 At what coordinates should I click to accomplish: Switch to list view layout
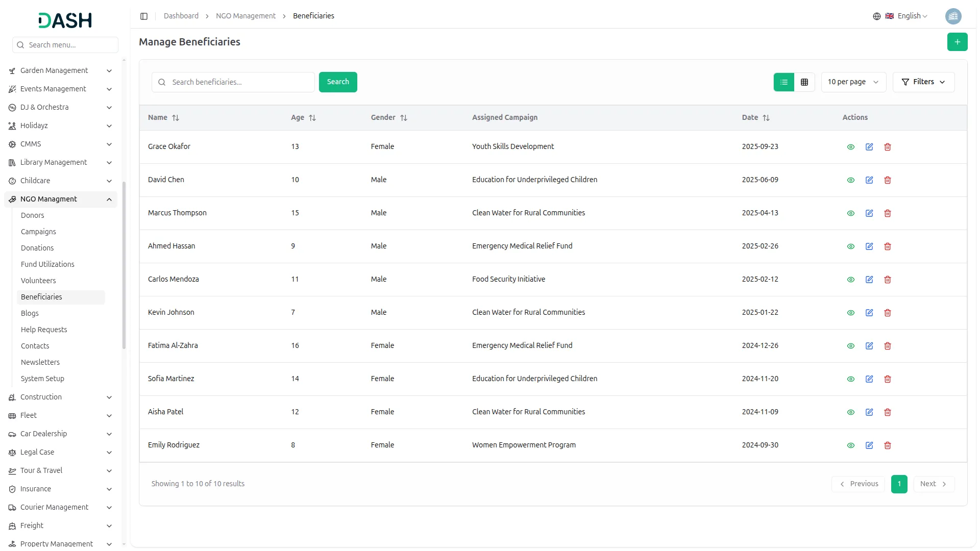(x=783, y=82)
